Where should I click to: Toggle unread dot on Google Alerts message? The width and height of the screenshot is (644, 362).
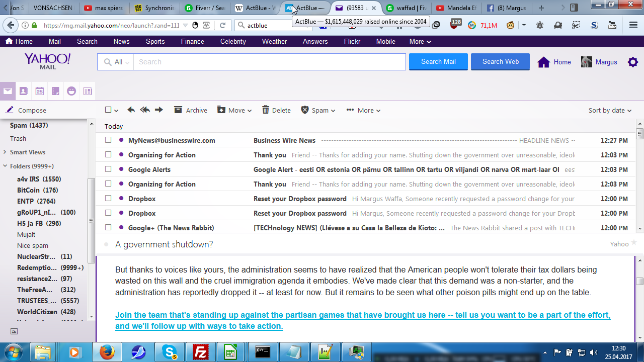point(121,169)
